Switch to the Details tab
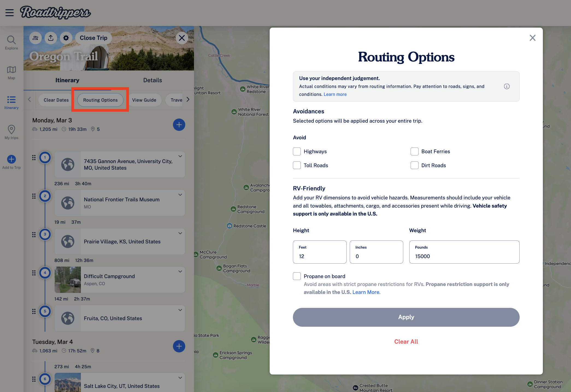 click(x=152, y=80)
